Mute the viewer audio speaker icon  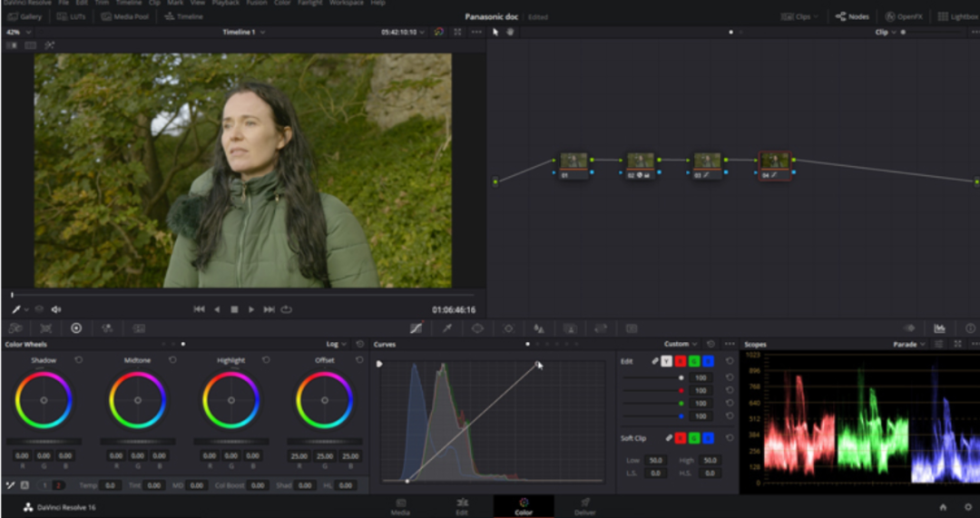[56, 309]
